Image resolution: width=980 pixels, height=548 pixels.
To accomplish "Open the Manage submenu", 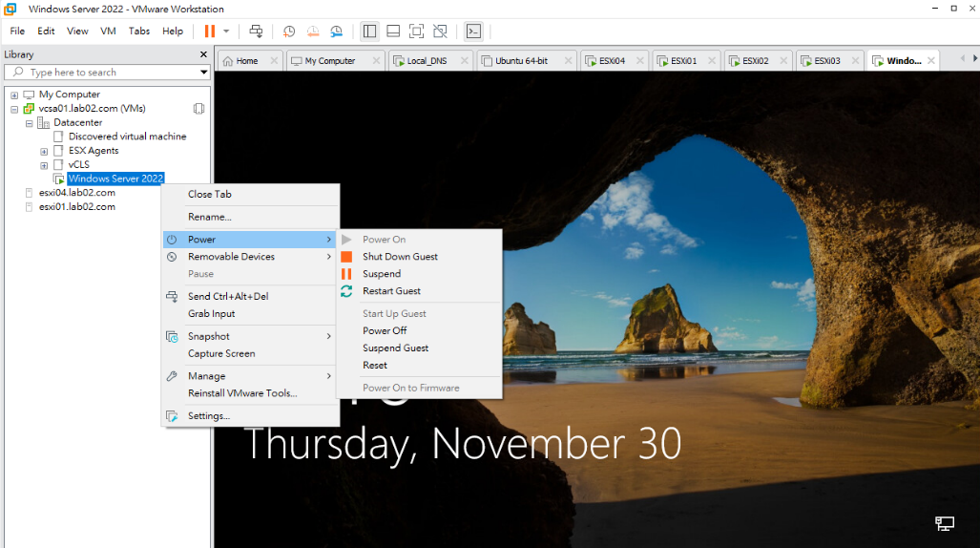I will click(x=251, y=376).
